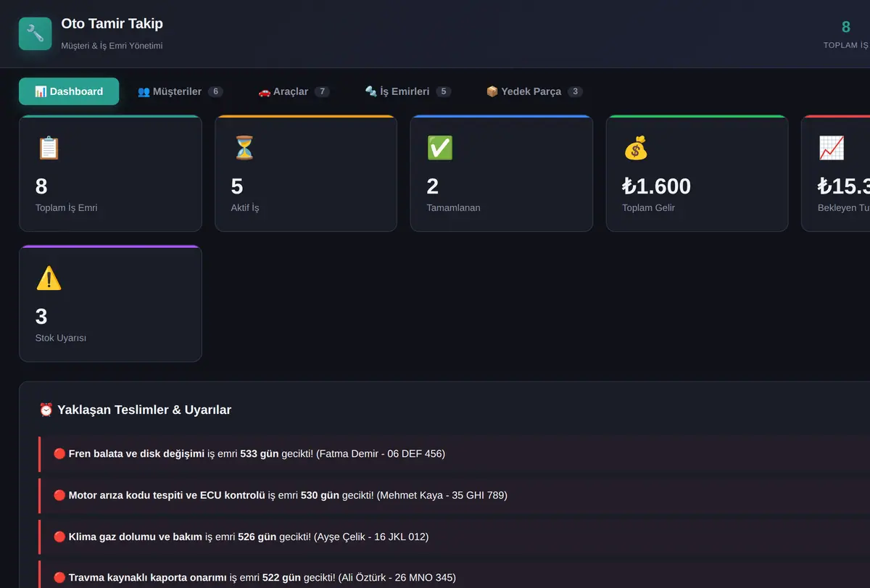The image size is (870, 588).
Task: Click the 530 gün overdue value
Action: [x=320, y=495]
